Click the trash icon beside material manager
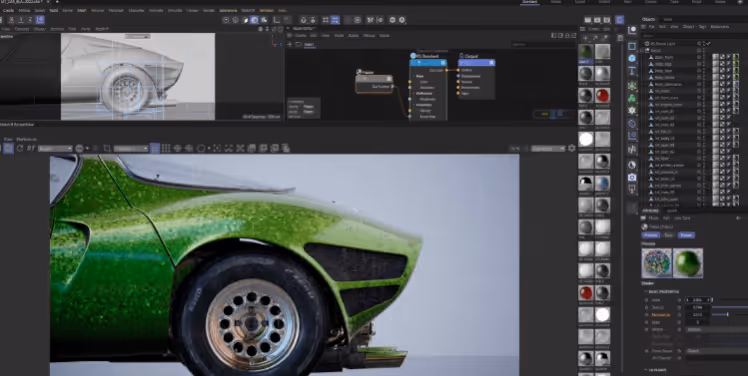This screenshot has height=376, width=748. click(620, 38)
